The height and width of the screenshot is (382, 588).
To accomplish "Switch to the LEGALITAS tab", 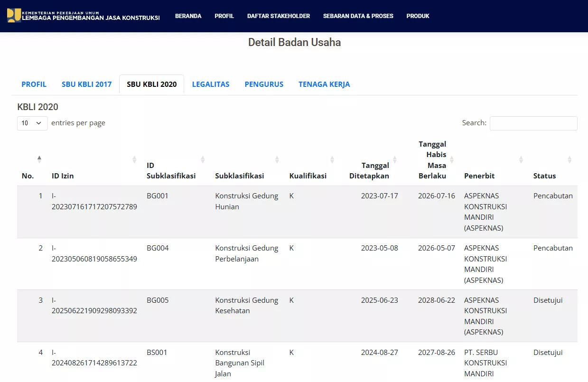I will pos(211,84).
